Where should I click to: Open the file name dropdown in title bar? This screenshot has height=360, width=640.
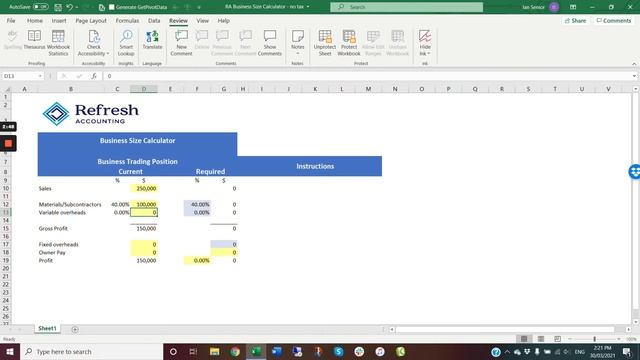click(x=308, y=7)
